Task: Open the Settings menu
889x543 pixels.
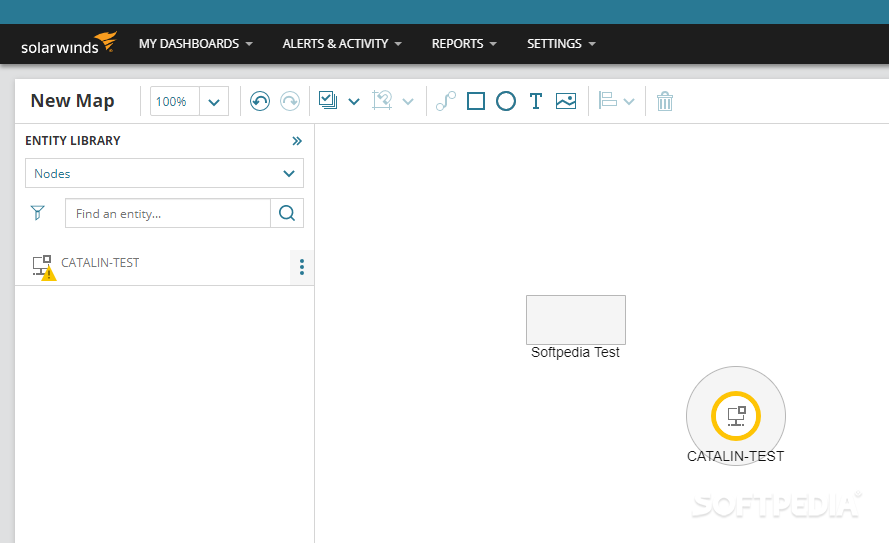Action: click(x=561, y=44)
